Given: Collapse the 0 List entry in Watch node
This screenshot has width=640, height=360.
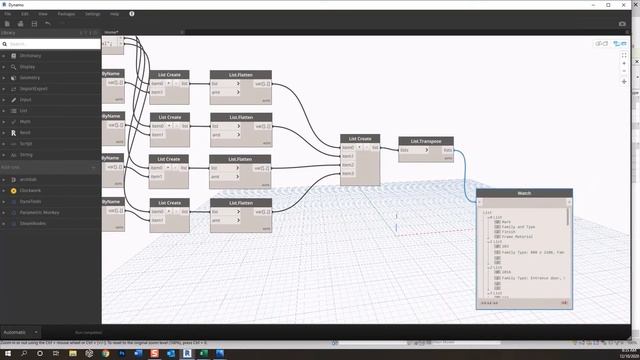Looking at the screenshot, I should pos(489,217).
